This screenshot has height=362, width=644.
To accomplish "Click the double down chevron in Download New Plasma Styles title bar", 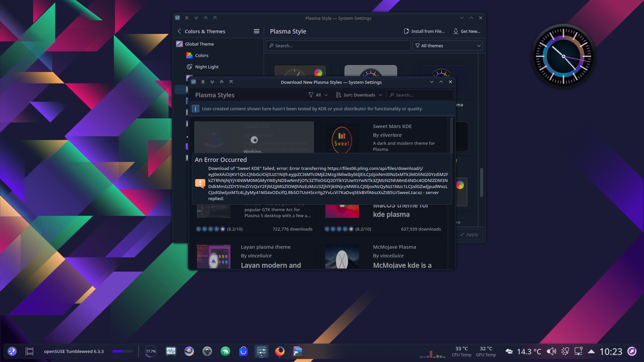I will (x=212, y=82).
